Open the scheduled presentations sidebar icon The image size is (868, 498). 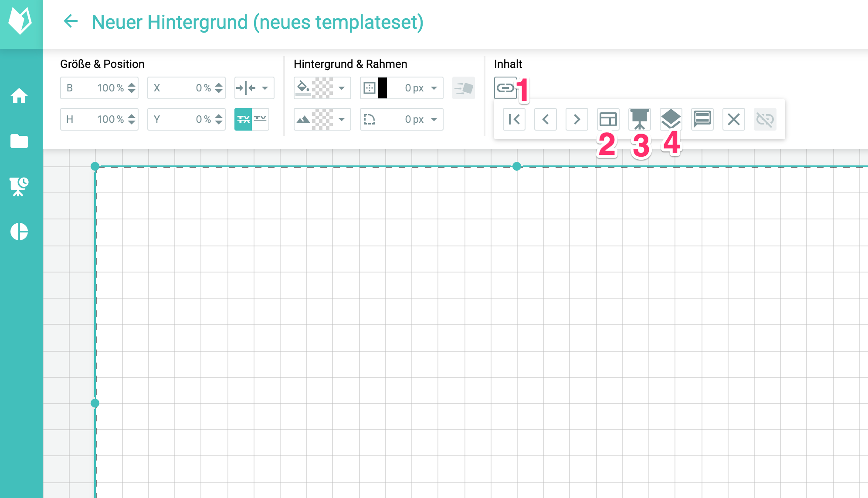[x=19, y=186]
